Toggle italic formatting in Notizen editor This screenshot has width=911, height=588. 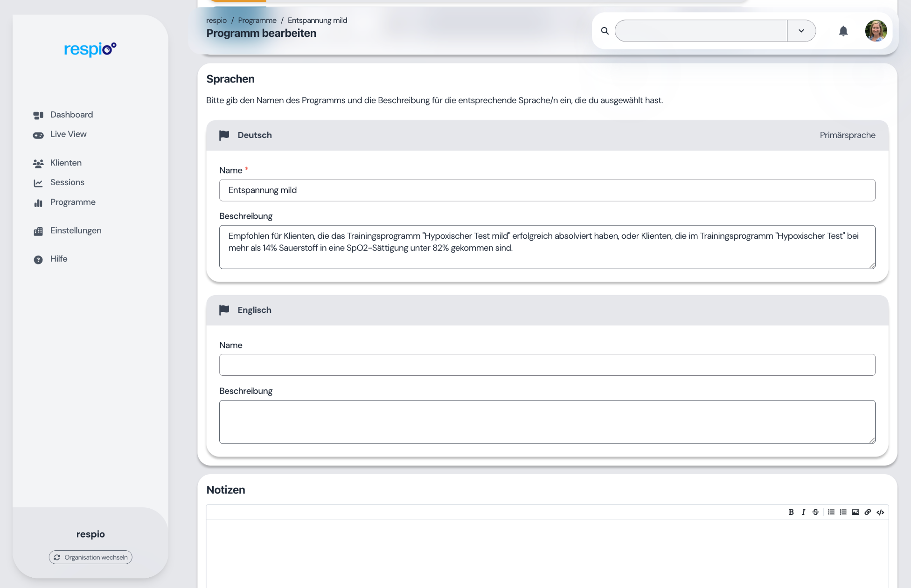(803, 512)
